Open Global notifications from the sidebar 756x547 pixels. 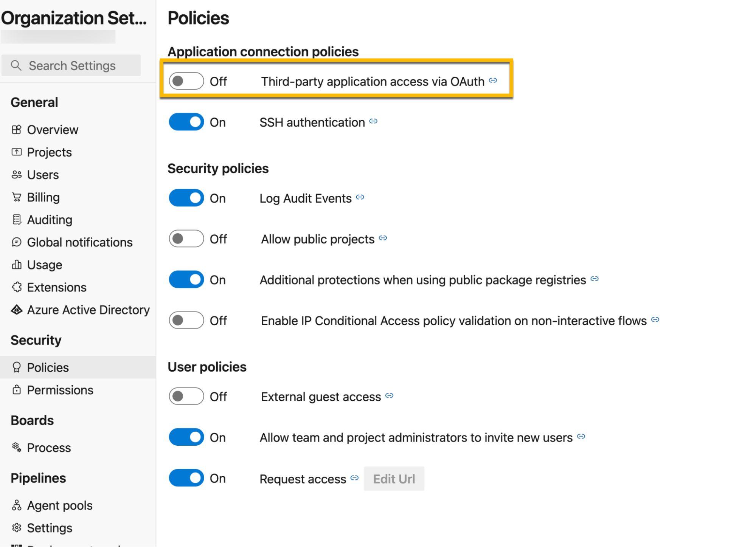79,242
